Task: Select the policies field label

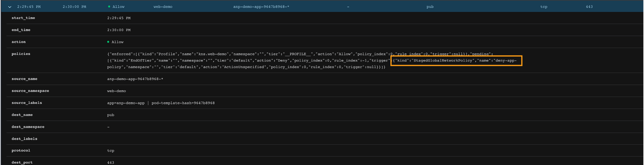Action: [21, 54]
